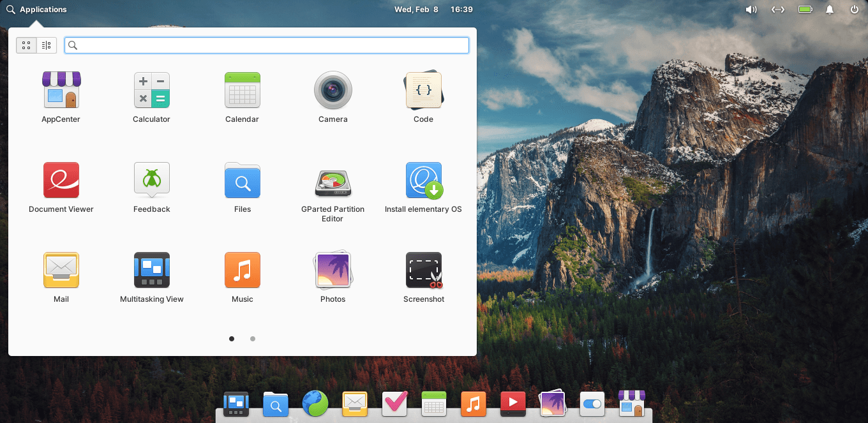Switch launcher to grid view
Image resolution: width=868 pixels, height=423 pixels.
point(26,45)
